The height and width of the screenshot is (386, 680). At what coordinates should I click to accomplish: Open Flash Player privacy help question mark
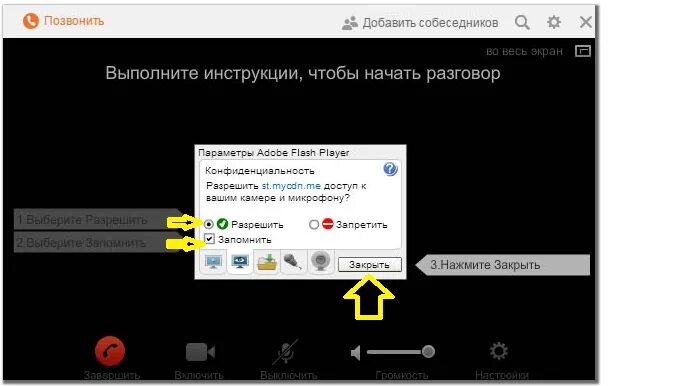pyautogui.click(x=390, y=169)
